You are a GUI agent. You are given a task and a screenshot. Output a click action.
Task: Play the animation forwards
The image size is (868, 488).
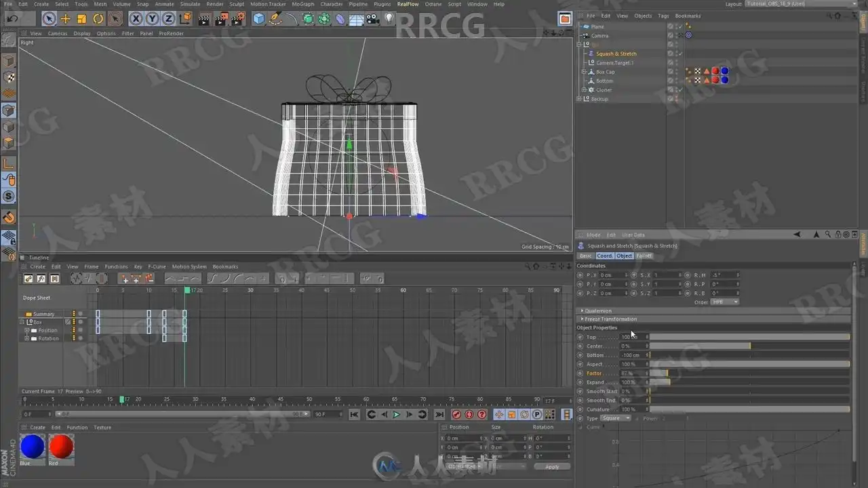397,415
